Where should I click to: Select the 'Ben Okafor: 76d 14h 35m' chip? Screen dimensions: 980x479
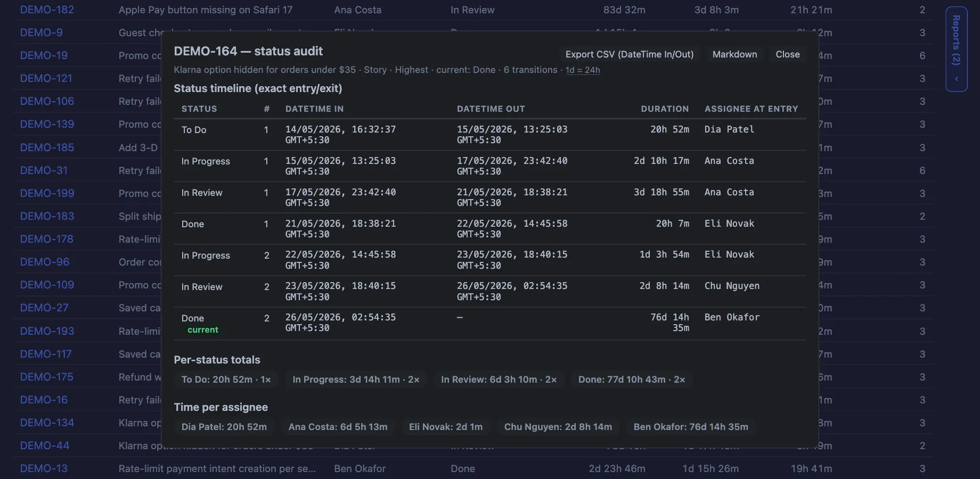pyautogui.click(x=691, y=427)
